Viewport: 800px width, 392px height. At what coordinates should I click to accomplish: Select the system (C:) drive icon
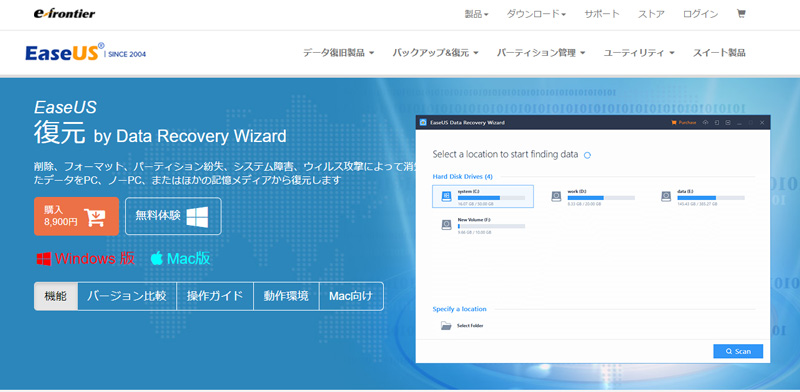click(x=446, y=196)
